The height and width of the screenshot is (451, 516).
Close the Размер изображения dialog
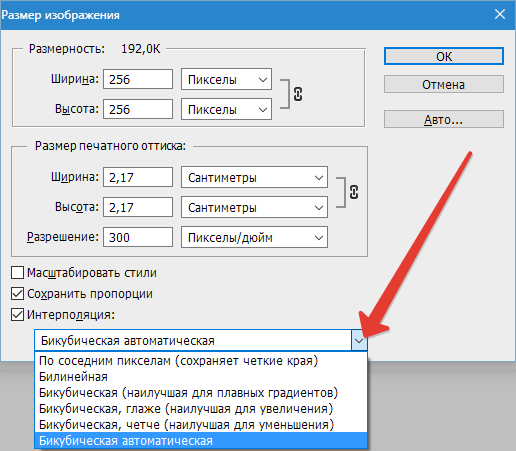(500, 14)
